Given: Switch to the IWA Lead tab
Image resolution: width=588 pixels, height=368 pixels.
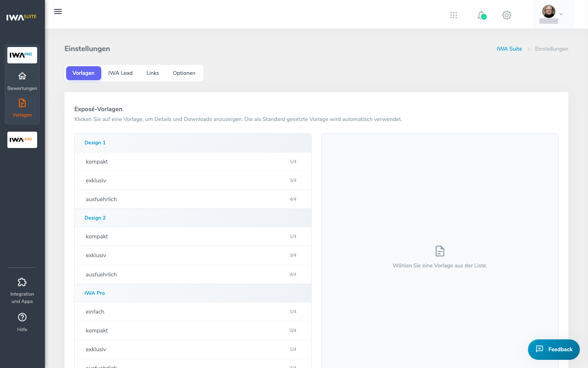Looking at the screenshot, I should pyautogui.click(x=120, y=73).
